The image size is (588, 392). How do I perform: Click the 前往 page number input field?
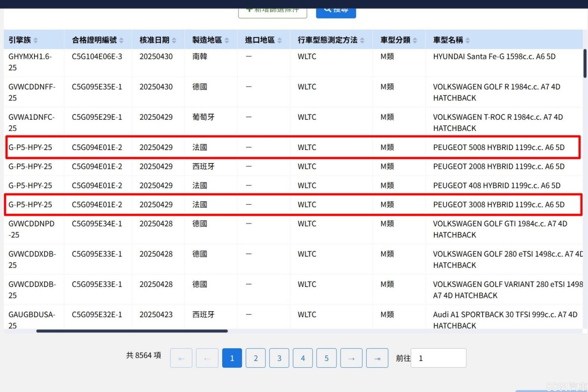438,358
